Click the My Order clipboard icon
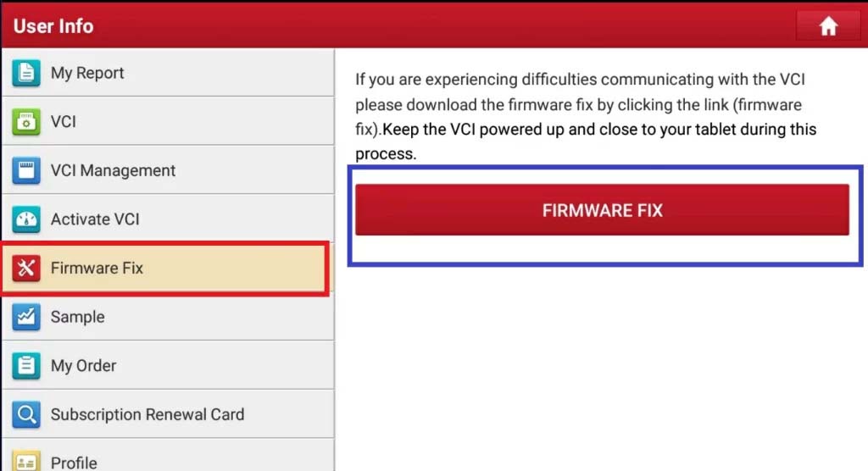Viewport: 868px width, 471px height. click(26, 365)
